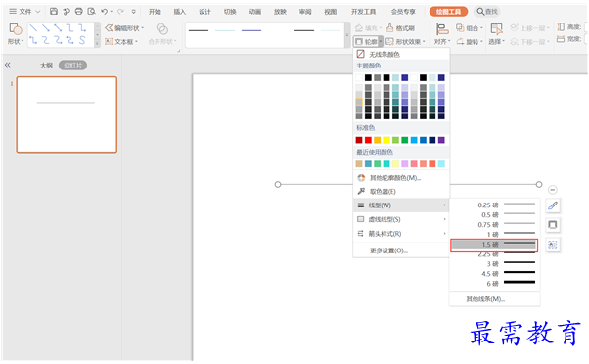Image resolution: width=589 pixels, height=364 pixels.
Task: Expand the 组合 group dropdown
Action: (481, 28)
